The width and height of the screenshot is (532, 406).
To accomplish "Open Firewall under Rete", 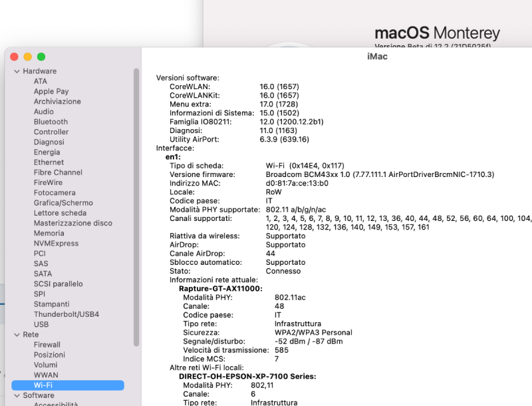I will pyautogui.click(x=47, y=345).
